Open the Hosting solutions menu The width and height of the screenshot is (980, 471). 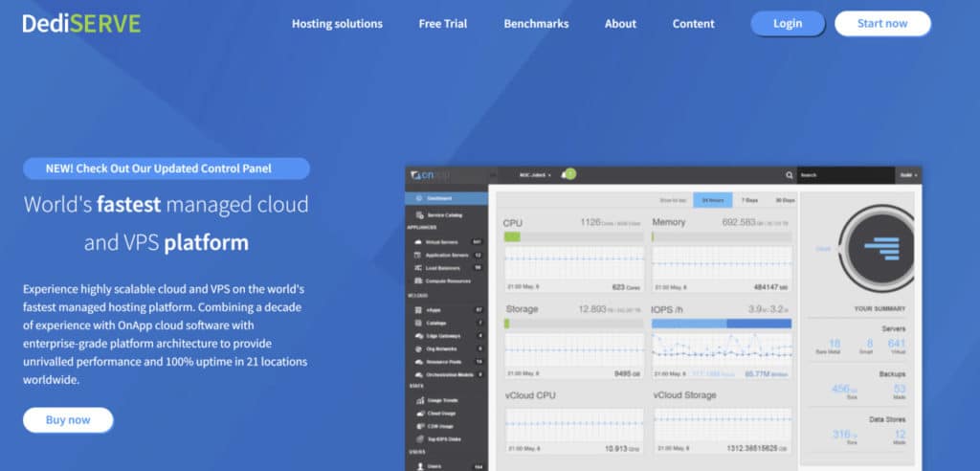[x=337, y=24]
